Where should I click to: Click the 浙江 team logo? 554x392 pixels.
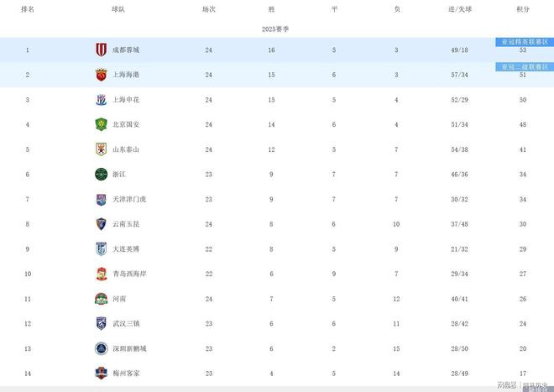click(x=101, y=175)
